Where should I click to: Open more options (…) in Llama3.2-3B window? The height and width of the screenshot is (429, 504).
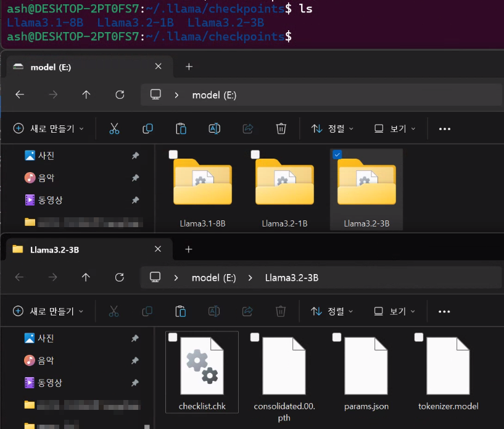coord(444,312)
